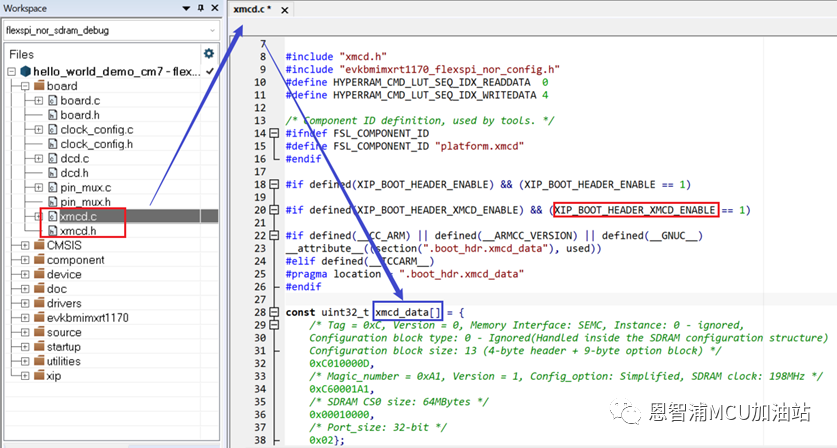Select clock_config.h in the file tree
837x448 pixels.
click(97, 144)
